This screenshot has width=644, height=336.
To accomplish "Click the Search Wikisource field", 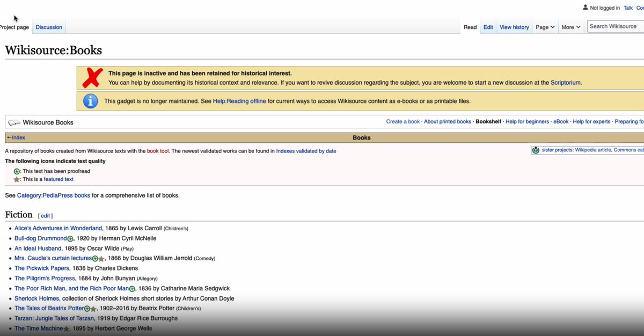I will coord(615,26).
